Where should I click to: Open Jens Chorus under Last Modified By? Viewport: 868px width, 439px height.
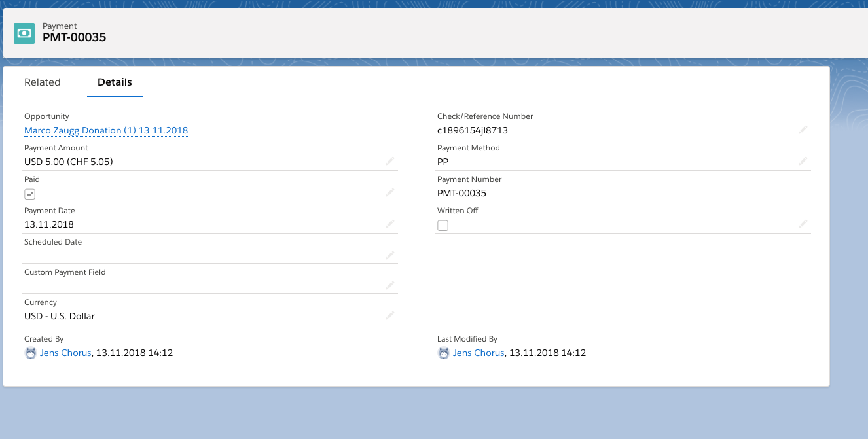tap(479, 353)
